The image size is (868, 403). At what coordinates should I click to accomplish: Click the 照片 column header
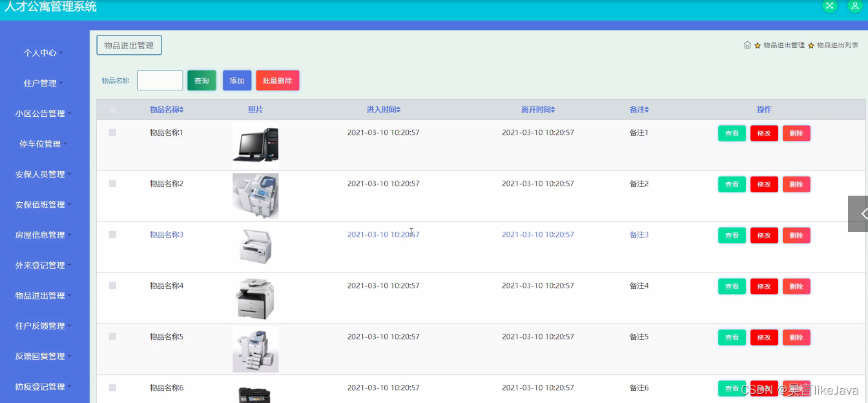(x=256, y=110)
